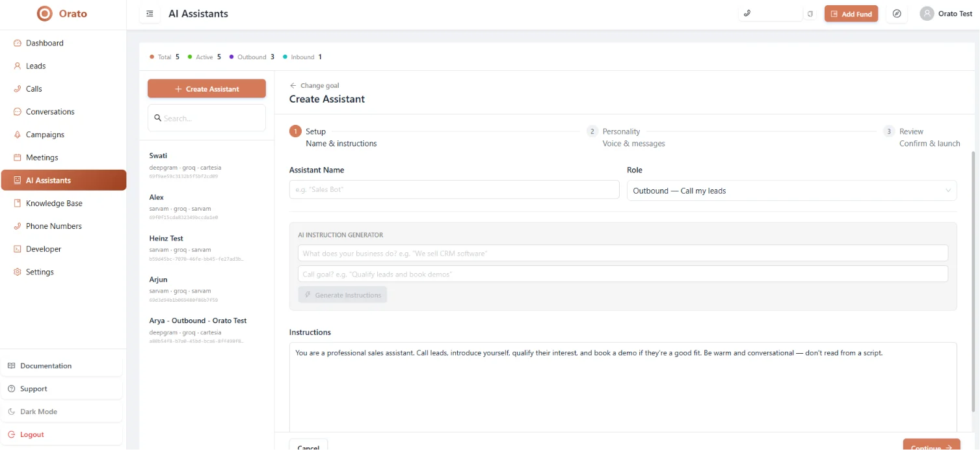
Task: Click the Assistant Name input field
Action: (x=454, y=189)
